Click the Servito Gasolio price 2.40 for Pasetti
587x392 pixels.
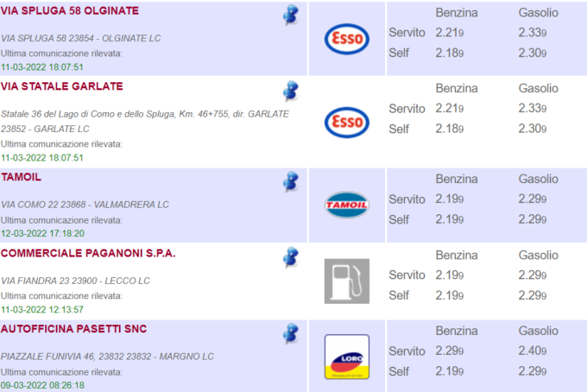532,351
